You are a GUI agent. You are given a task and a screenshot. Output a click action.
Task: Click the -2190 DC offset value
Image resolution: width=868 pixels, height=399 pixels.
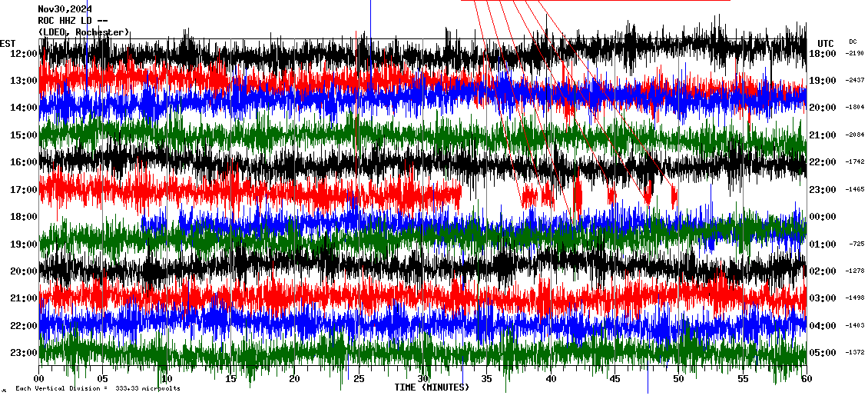click(855, 54)
